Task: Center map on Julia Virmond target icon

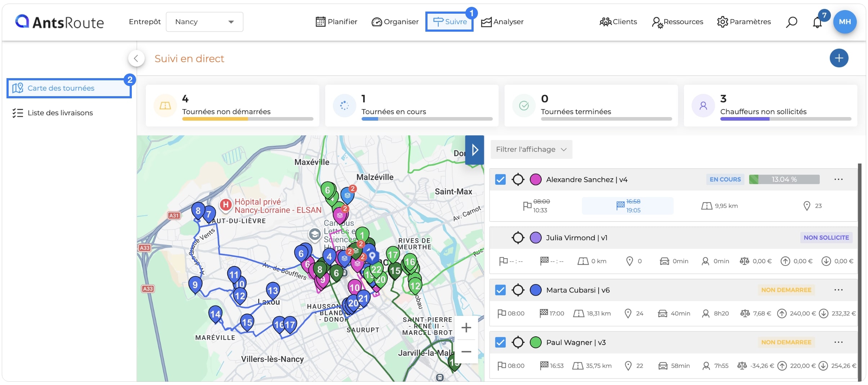Action: (518, 238)
